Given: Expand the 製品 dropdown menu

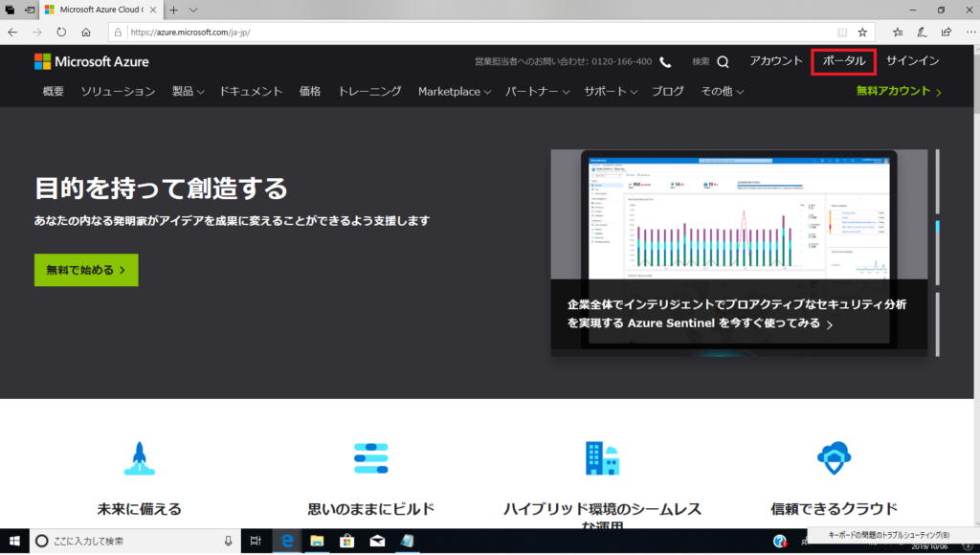Looking at the screenshot, I should (x=189, y=91).
